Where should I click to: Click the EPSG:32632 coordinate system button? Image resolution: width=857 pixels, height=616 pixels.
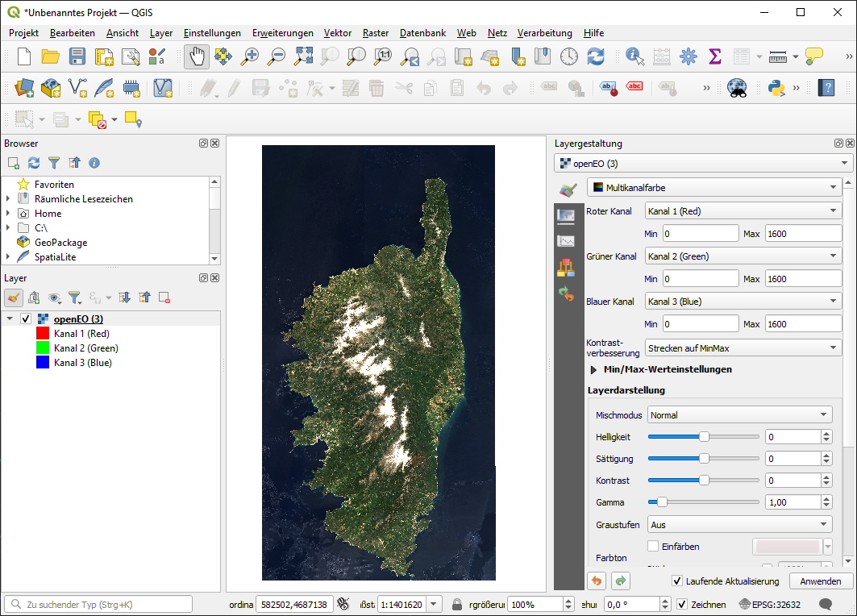tap(770, 604)
